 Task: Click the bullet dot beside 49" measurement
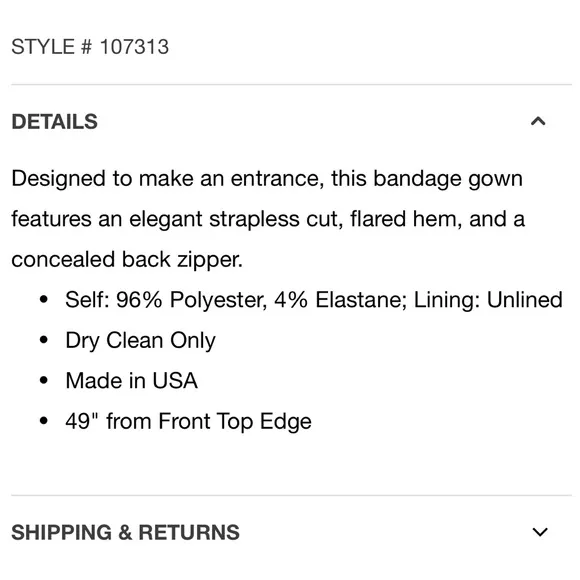coord(44,421)
